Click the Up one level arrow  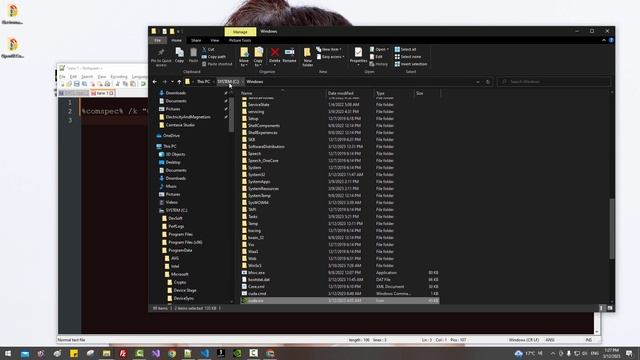click(179, 82)
